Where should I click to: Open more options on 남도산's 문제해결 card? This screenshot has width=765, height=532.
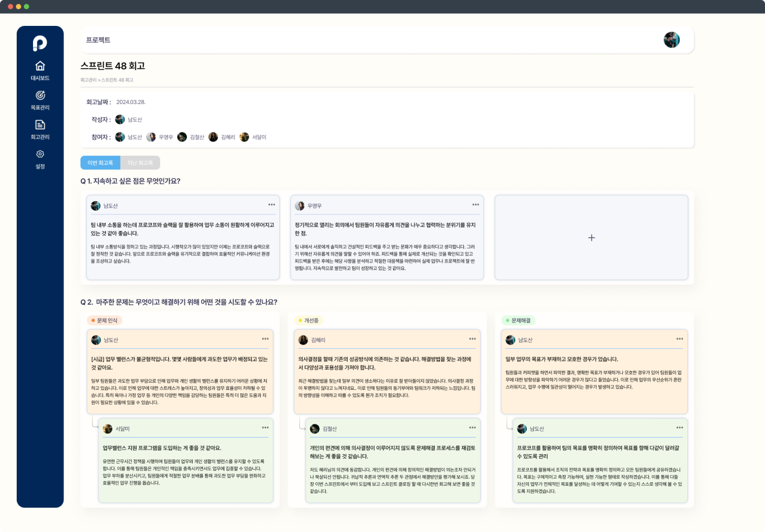[x=680, y=339]
